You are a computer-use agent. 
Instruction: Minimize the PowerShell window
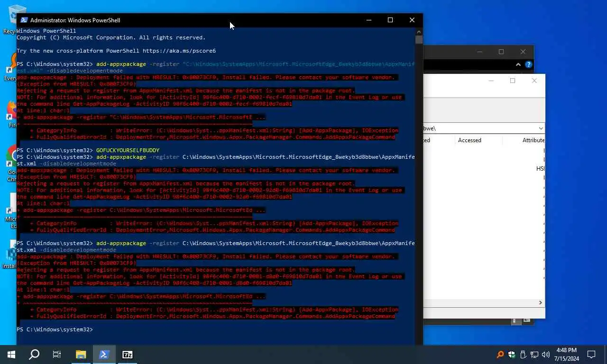[x=369, y=20]
